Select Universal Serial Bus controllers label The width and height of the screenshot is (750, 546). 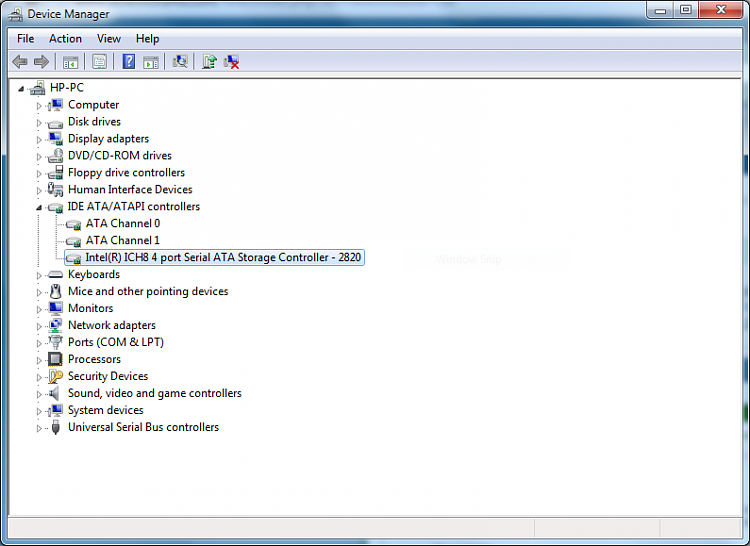tap(143, 427)
